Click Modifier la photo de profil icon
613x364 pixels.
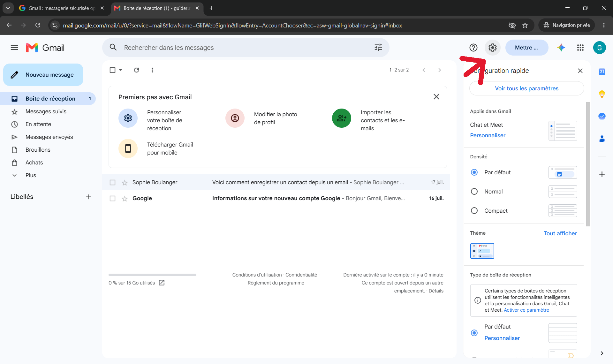(235, 118)
